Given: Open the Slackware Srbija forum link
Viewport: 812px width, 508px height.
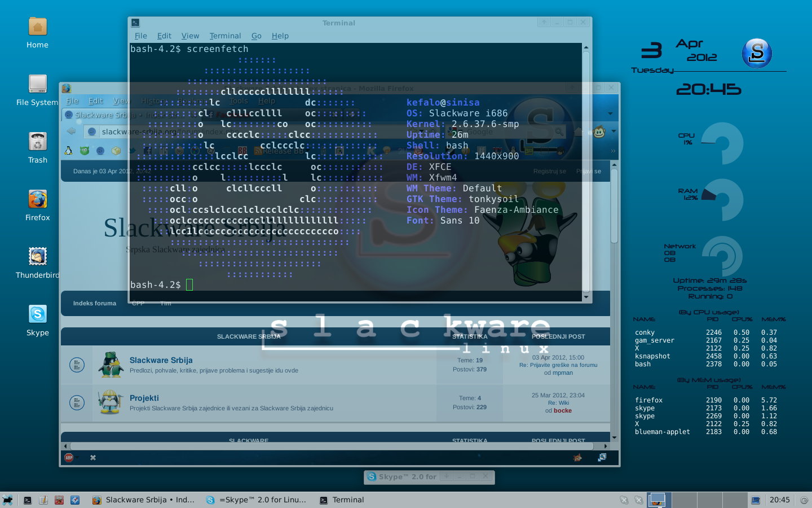Looking at the screenshot, I should tap(161, 360).
